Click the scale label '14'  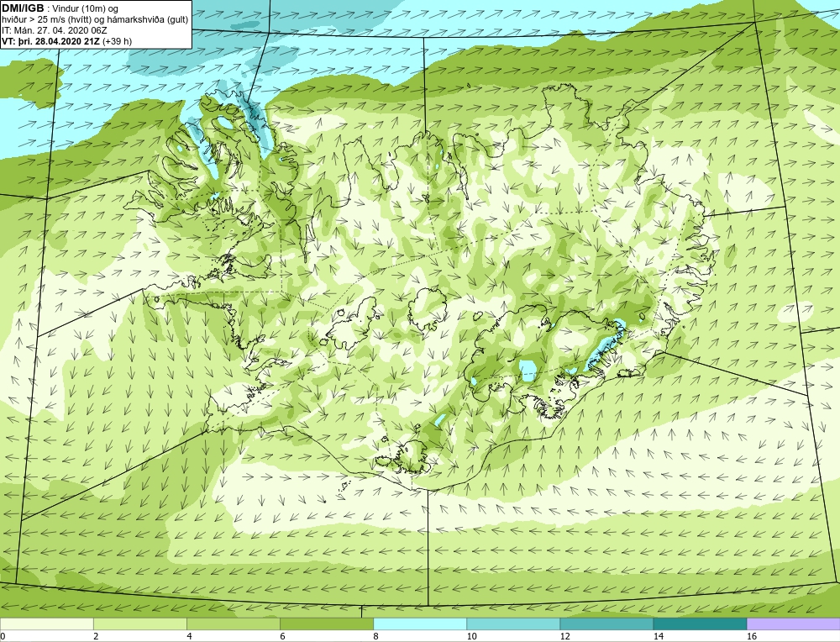click(x=659, y=636)
